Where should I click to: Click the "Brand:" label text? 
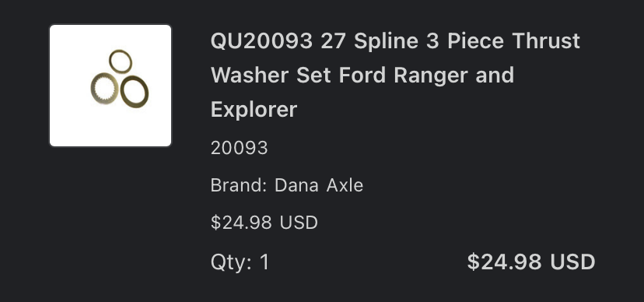[239, 185]
